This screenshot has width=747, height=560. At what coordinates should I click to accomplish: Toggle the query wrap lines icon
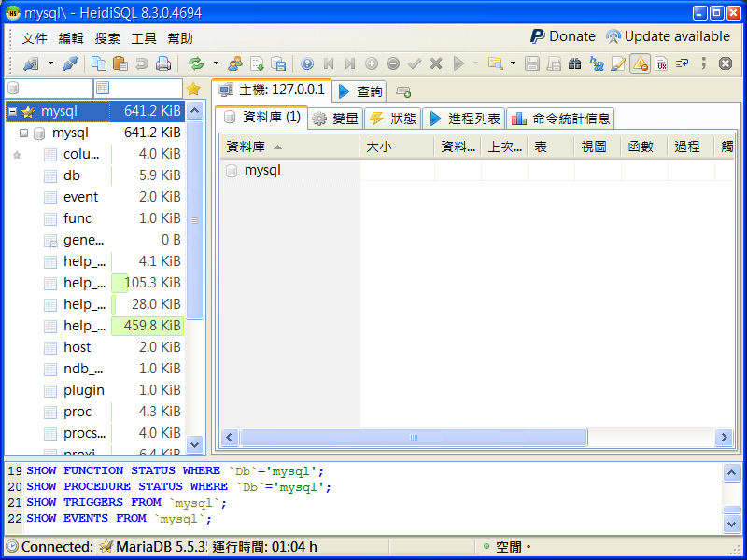(683, 63)
